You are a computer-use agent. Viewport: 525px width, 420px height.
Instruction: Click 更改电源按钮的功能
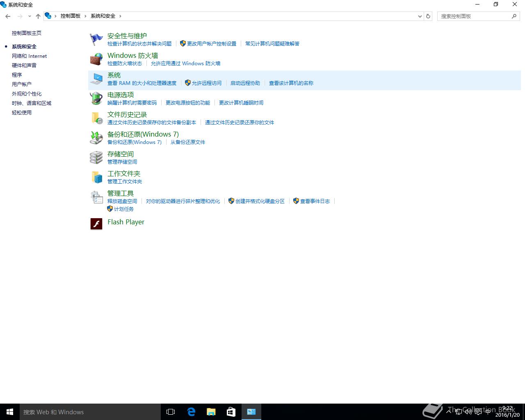pos(188,103)
